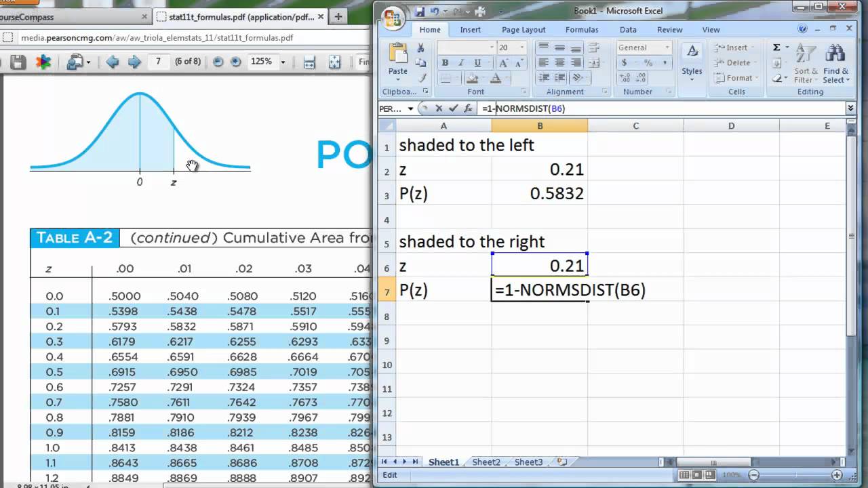This screenshot has height=488, width=868.
Task: Click PDF page number field
Action: coord(159,62)
